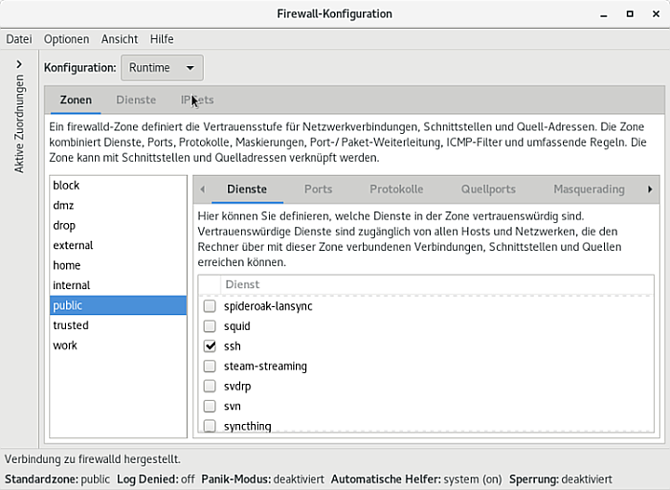Screen dimensions: 670x490
Task: Enable the svdrp service checkbox
Action: 210,386
